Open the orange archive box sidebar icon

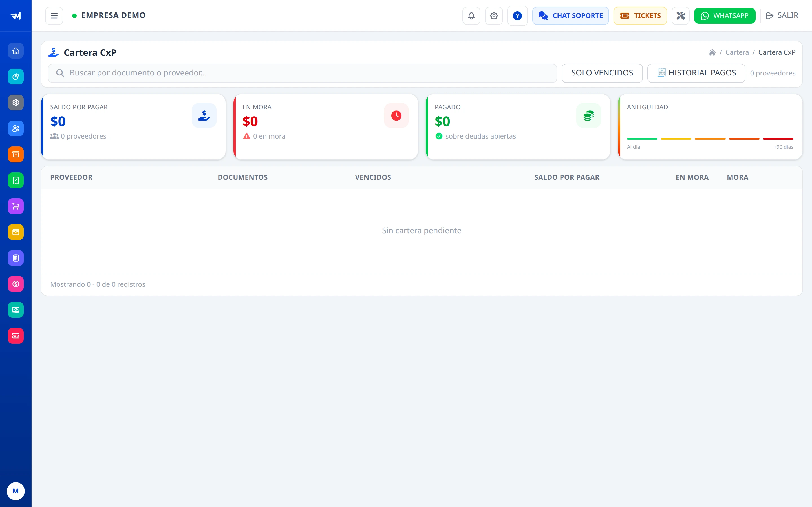tap(16, 154)
